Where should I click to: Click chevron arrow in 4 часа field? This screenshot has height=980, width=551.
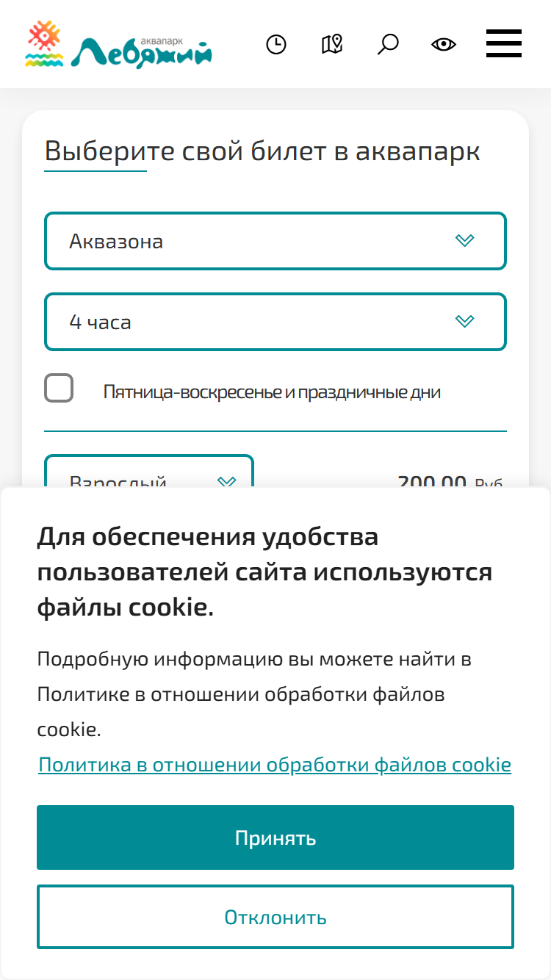[465, 321]
